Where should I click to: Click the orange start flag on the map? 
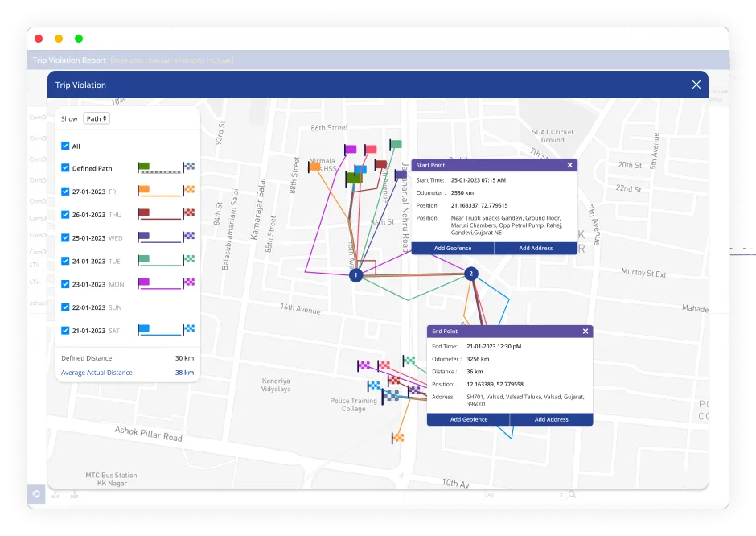click(314, 167)
